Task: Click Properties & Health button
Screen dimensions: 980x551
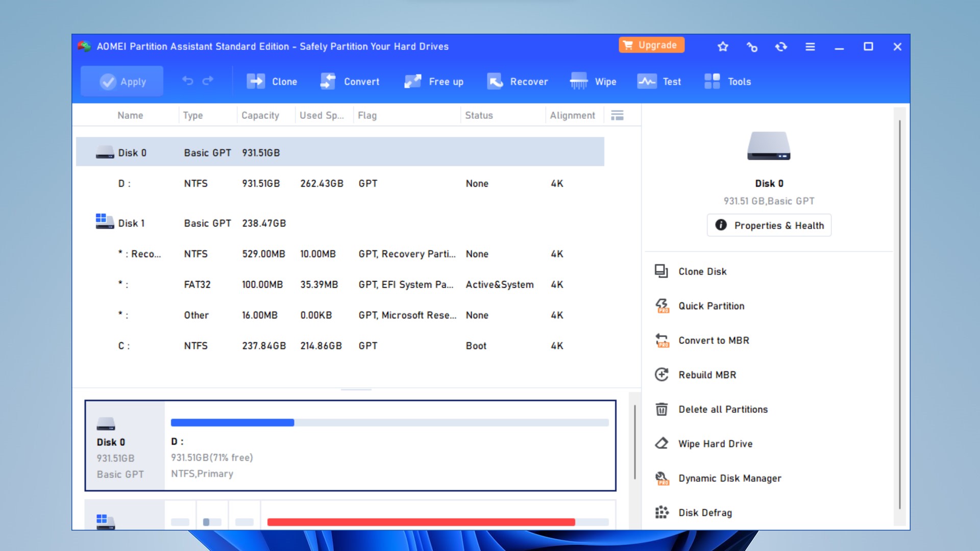Action: click(x=769, y=226)
